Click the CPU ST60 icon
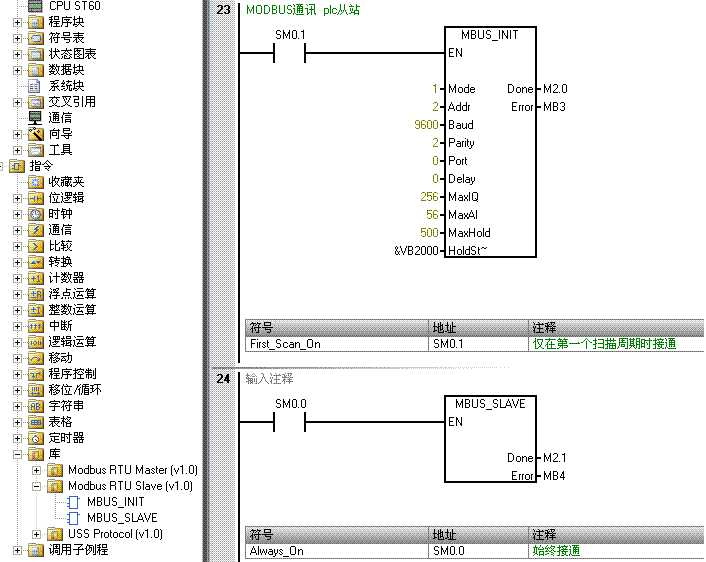Image resolution: width=706 pixels, height=562 pixels. point(35,6)
